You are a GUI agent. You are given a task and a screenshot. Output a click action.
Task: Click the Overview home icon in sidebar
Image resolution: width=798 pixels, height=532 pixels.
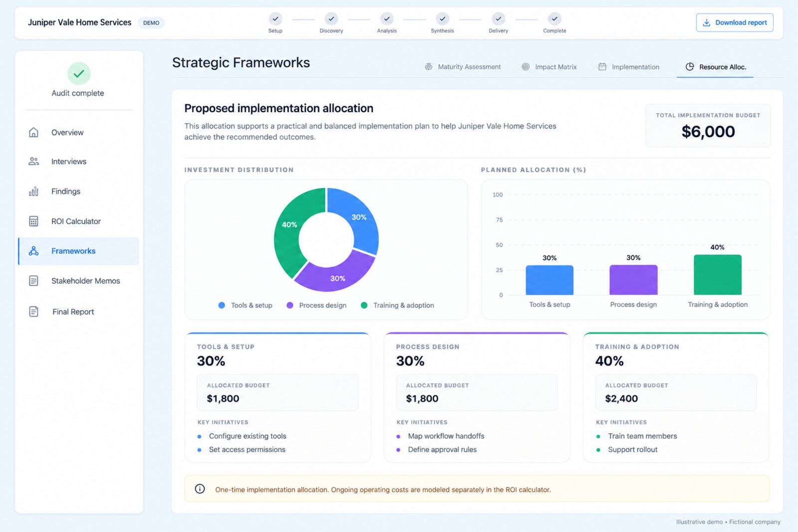pos(33,132)
